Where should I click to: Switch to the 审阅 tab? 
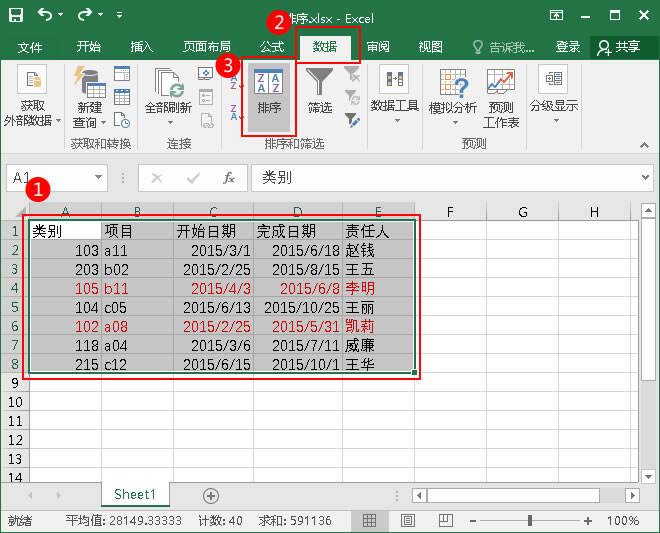[378, 46]
